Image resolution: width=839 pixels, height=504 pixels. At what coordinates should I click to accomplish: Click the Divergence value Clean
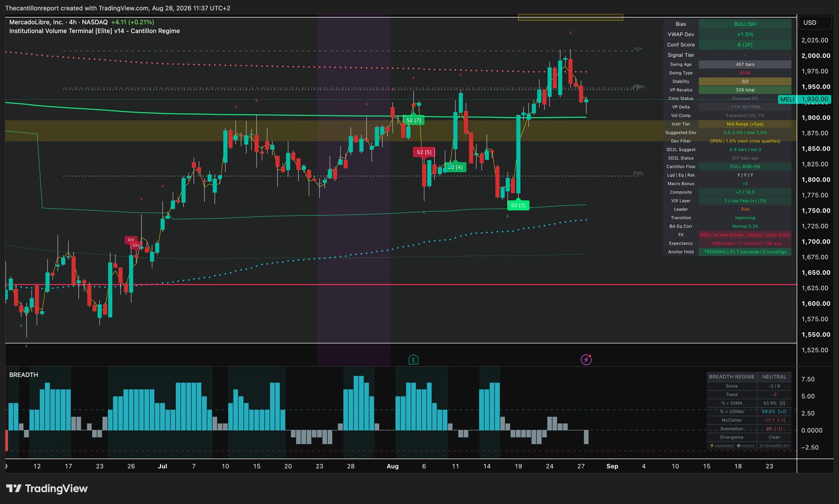point(774,437)
